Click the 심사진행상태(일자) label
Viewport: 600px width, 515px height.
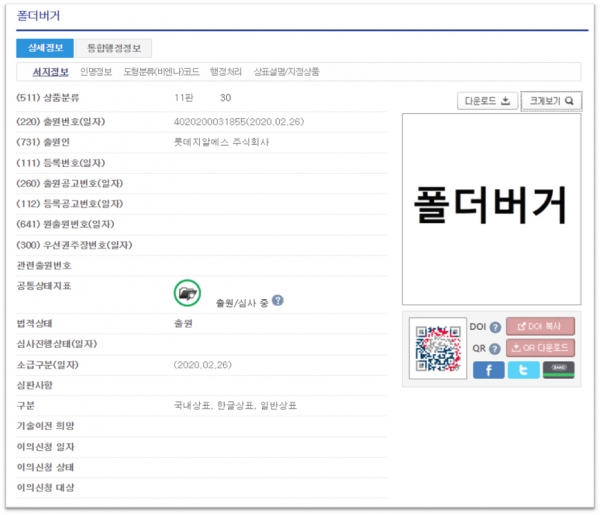pos(57,344)
